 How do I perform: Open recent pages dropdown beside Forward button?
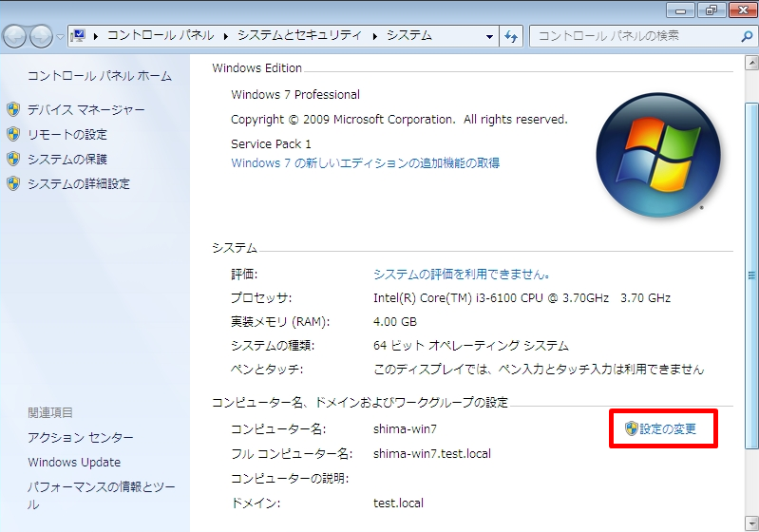(x=60, y=36)
